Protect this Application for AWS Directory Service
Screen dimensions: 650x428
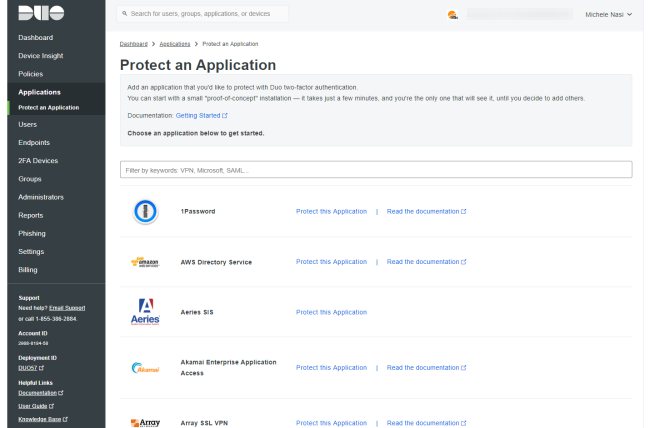(x=331, y=262)
